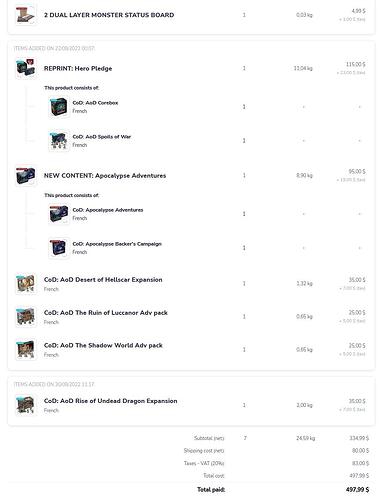
Task: Open CoD: AoD The Ruin of Luccanor title
Action: coord(106,313)
